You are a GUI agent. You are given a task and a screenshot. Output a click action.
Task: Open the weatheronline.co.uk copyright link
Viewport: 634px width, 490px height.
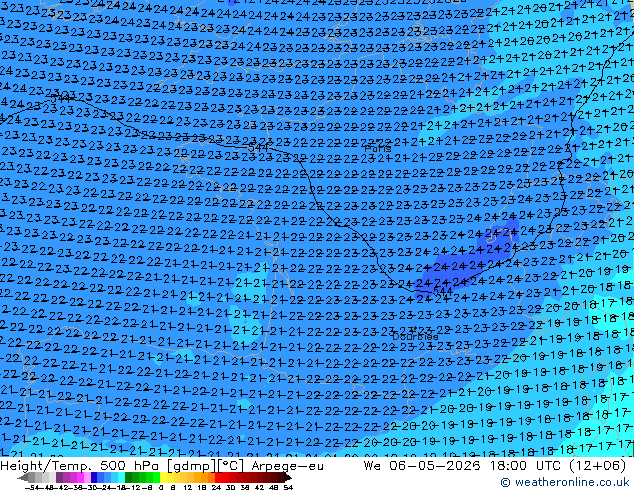click(565, 482)
